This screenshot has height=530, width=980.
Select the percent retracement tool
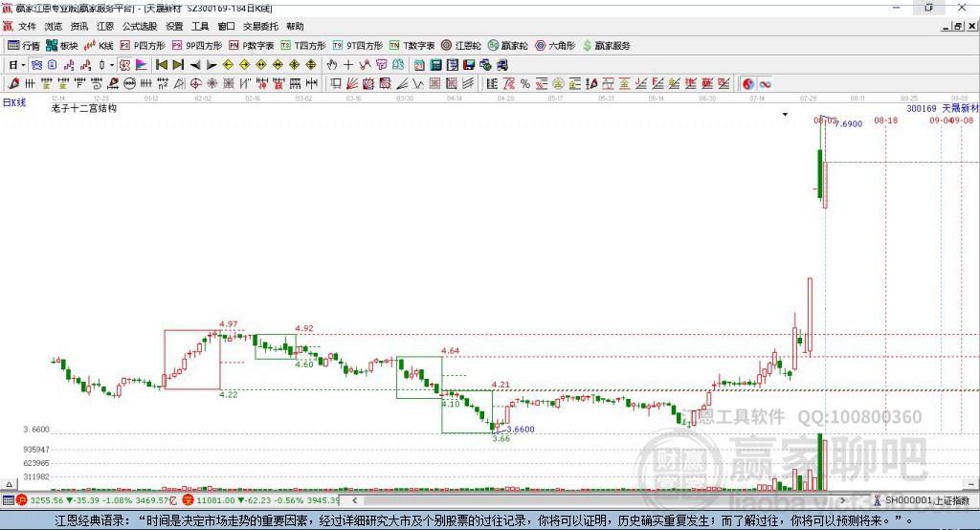[525, 84]
